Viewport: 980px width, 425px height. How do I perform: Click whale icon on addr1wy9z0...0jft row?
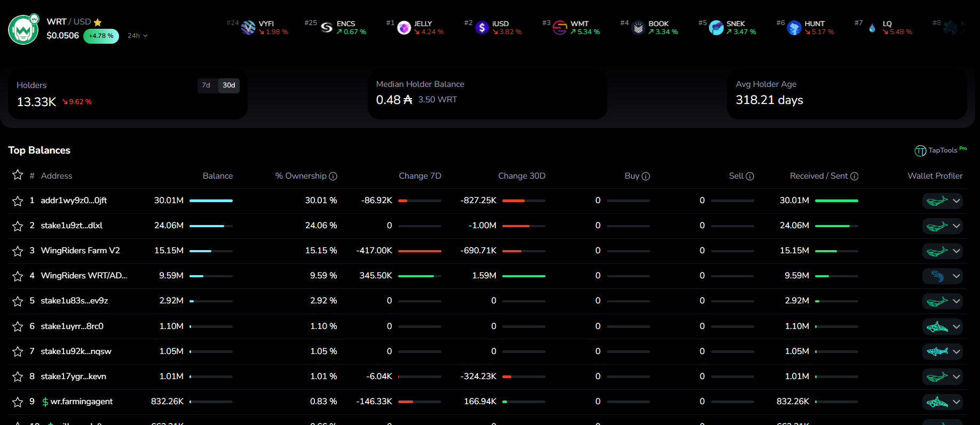click(937, 201)
